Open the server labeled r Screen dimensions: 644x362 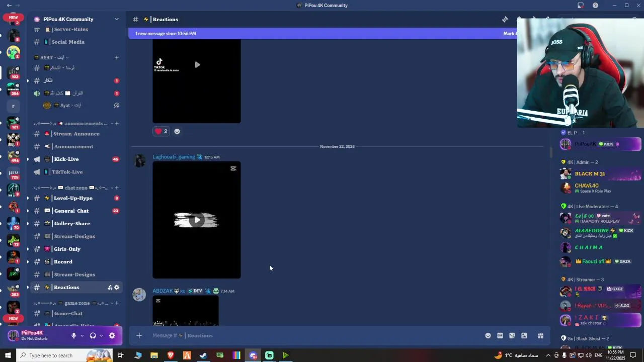pyautogui.click(x=14, y=106)
